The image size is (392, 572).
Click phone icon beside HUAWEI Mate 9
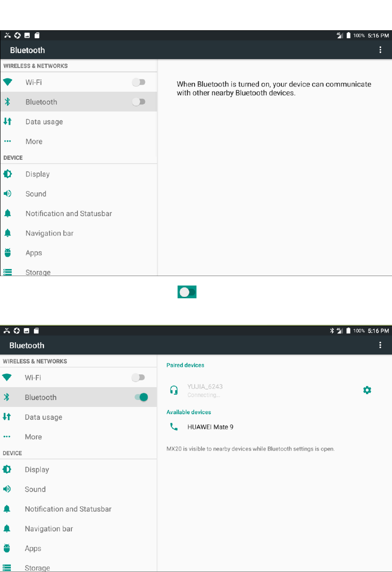point(174,427)
